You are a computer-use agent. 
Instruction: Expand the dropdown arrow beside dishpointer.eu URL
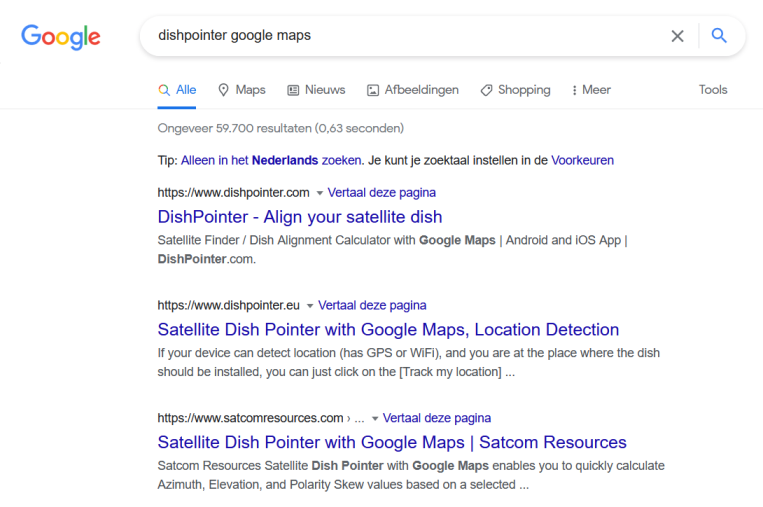[310, 306]
